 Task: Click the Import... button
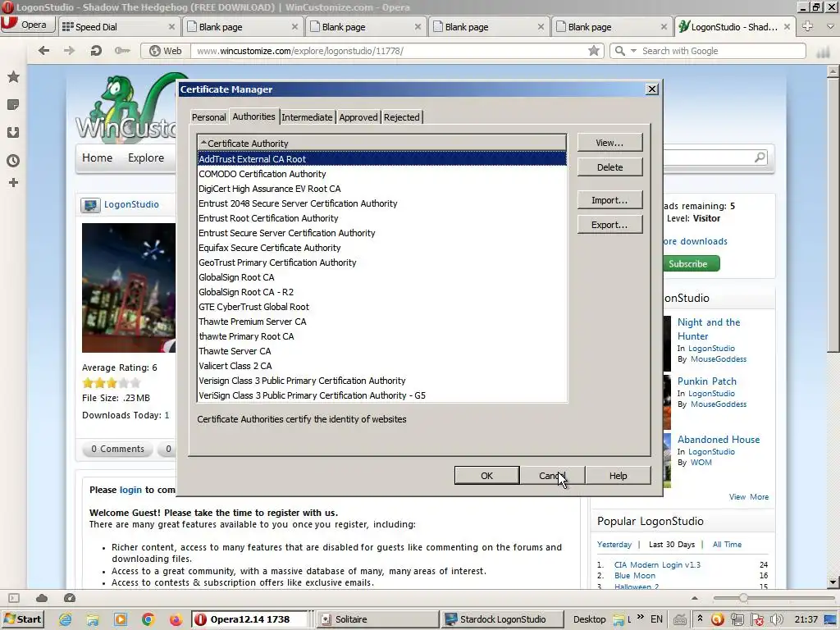(x=609, y=200)
